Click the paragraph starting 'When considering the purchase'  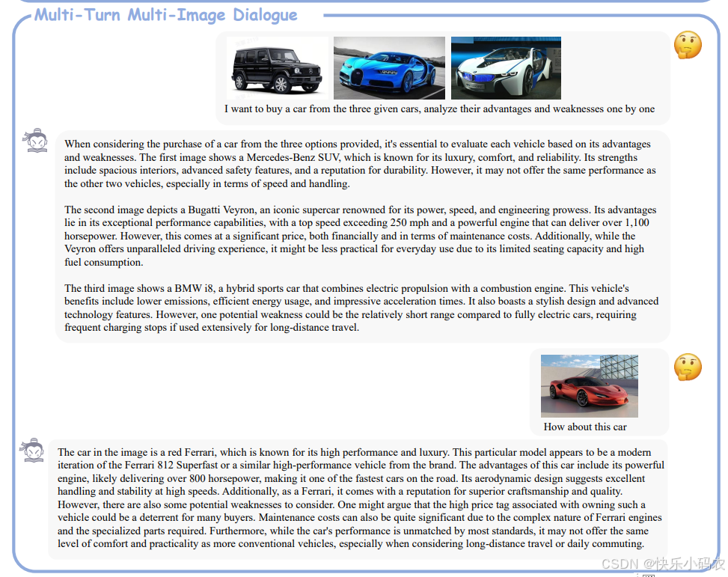click(x=361, y=164)
